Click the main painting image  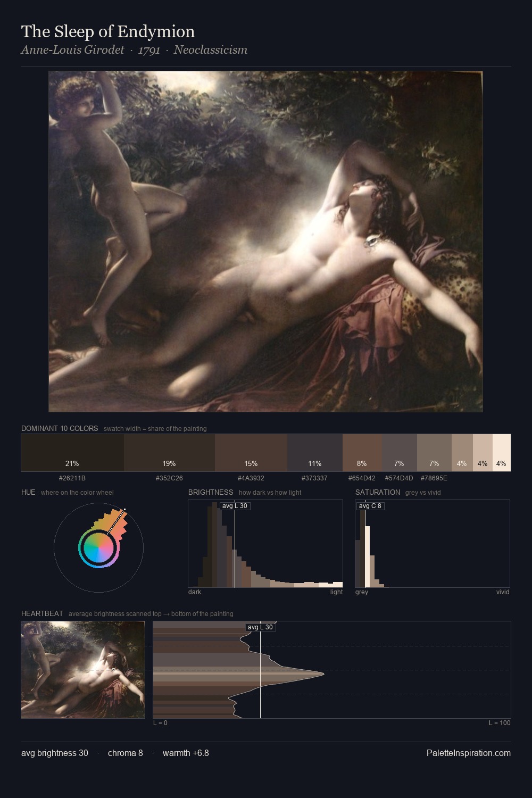point(265,242)
